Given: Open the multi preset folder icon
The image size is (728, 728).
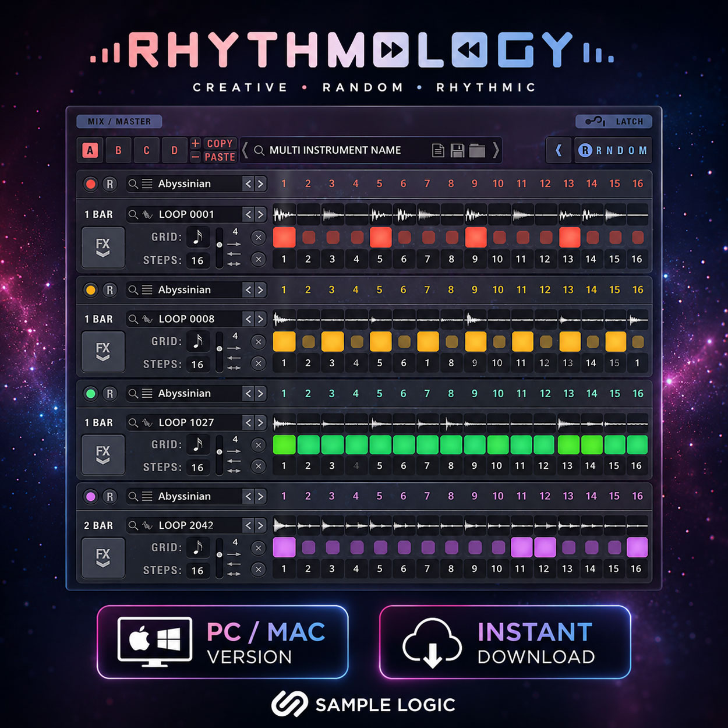Looking at the screenshot, I should tap(477, 150).
